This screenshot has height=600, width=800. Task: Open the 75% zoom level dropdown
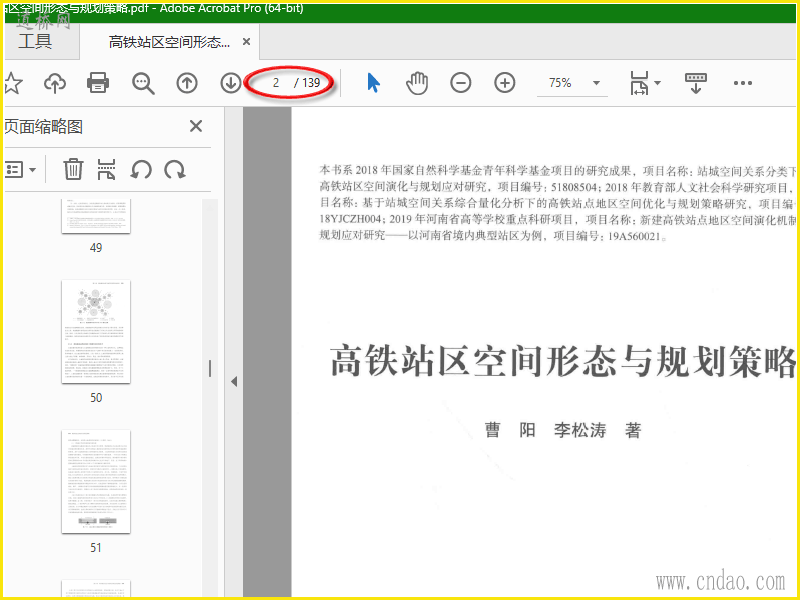pyautogui.click(x=596, y=83)
